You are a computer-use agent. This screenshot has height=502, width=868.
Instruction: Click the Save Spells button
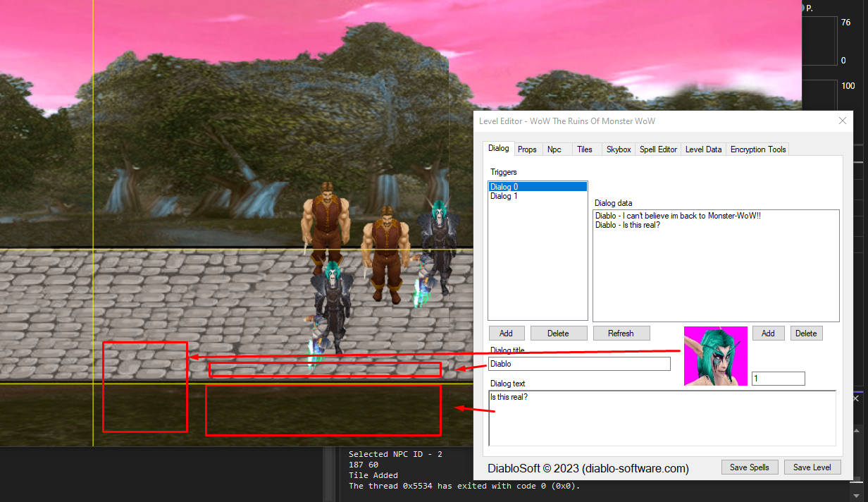click(x=750, y=467)
